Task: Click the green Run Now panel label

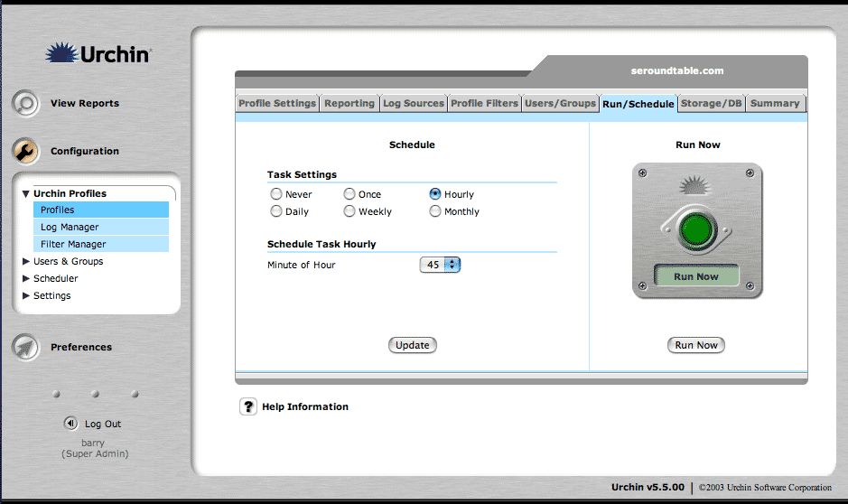Action: [696, 275]
